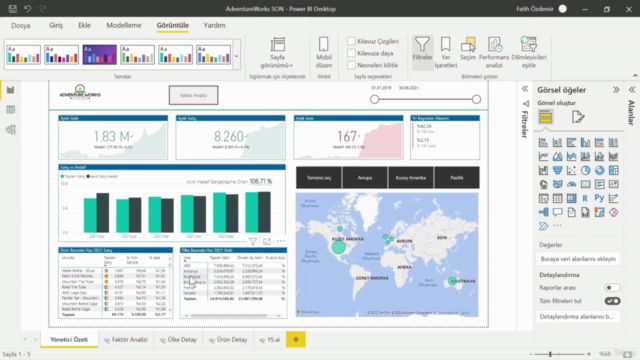Select the Waterfall chart visual
Viewport: 640px width, 360px height.
point(543,170)
